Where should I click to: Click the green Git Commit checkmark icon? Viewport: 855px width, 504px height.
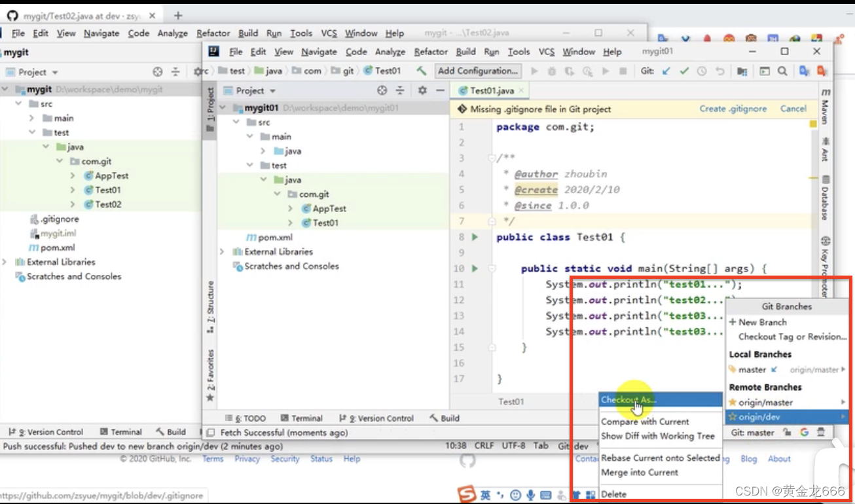(x=684, y=71)
